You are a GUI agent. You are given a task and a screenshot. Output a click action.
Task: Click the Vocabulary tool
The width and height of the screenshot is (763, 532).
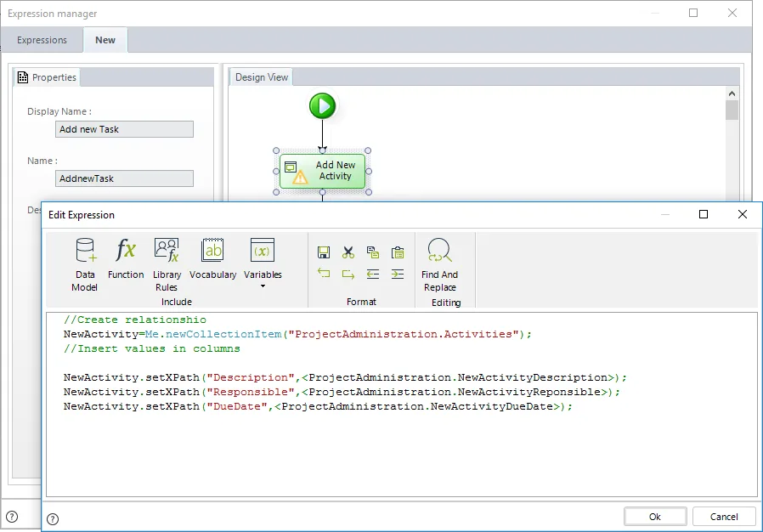212,258
